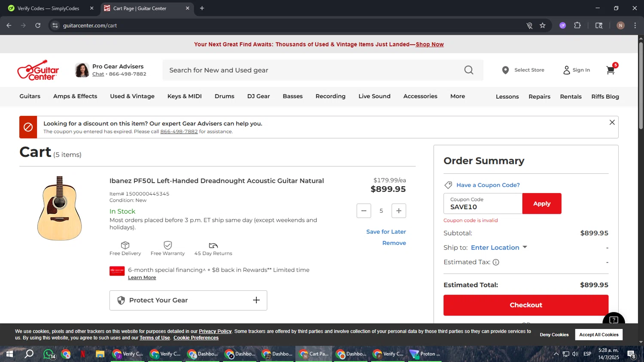644x362 pixels.
Task: Click Learn More about financing
Action: pyautogui.click(x=142, y=278)
